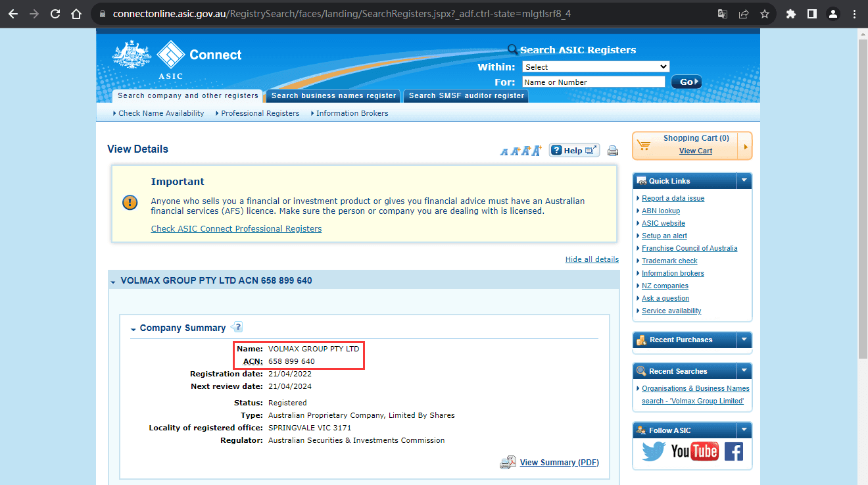
Task: Click the shopping cart icon
Action: 644,145
